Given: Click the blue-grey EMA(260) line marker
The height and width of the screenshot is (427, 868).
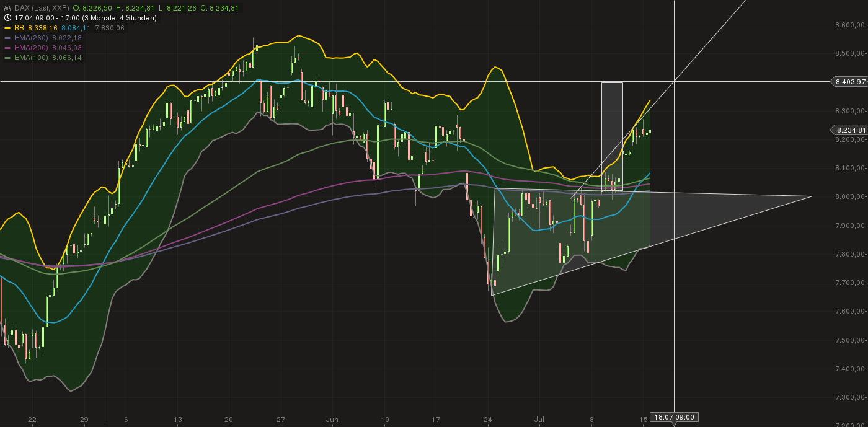Looking at the screenshot, I should pyautogui.click(x=7, y=38).
